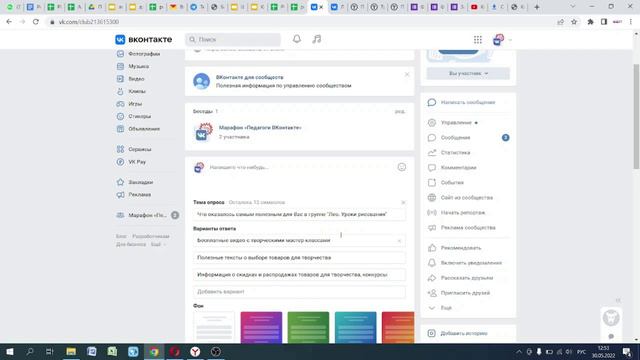Click the Реклама megaphone icon
The height and width of the screenshot is (360, 640).
click(x=120, y=195)
